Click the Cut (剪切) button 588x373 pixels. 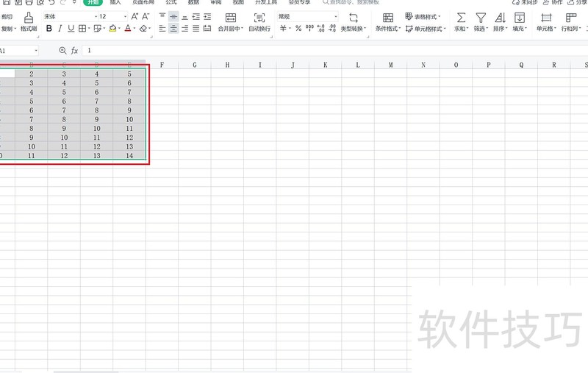click(x=7, y=16)
